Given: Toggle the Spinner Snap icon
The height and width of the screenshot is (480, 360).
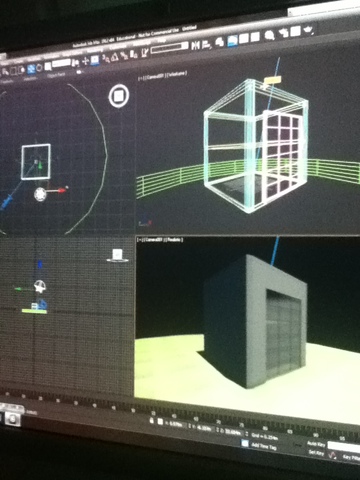Looking at the screenshot, I should click(133, 54).
